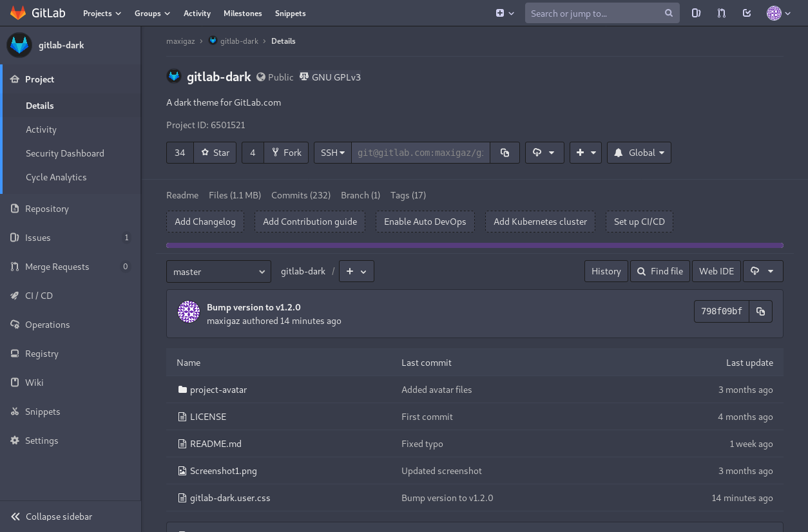Open the Readme link

point(182,195)
